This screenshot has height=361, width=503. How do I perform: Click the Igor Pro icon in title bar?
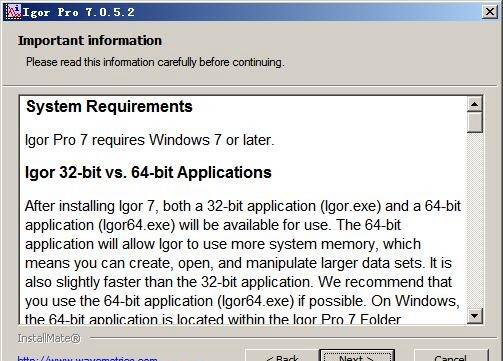[x=13, y=12]
